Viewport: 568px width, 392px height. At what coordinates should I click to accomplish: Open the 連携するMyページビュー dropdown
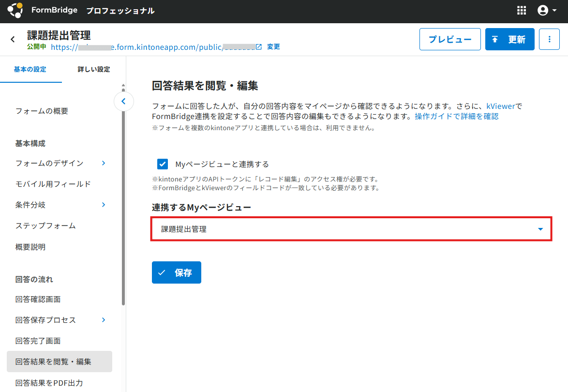coord(351,229)
